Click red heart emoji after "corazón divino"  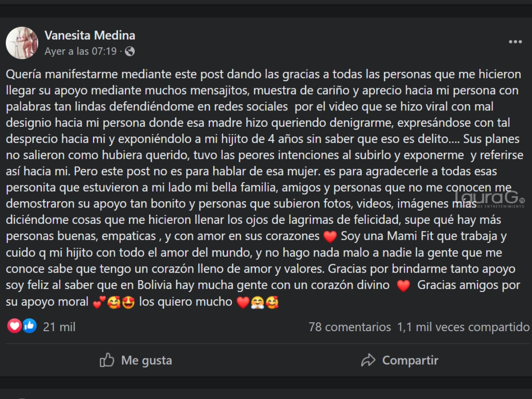click(x=403, y=286)
